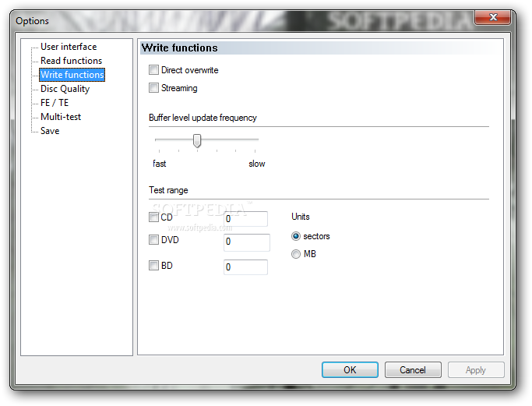Click the buffer level frequency slider thumb
The width and height of the screenshot is (532, 406).
pyautogui.click(x=197, y=140)
